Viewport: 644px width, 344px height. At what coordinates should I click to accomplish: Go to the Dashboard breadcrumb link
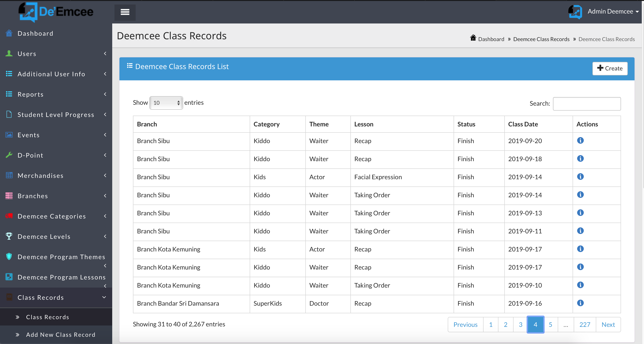(x=491, y=39)
